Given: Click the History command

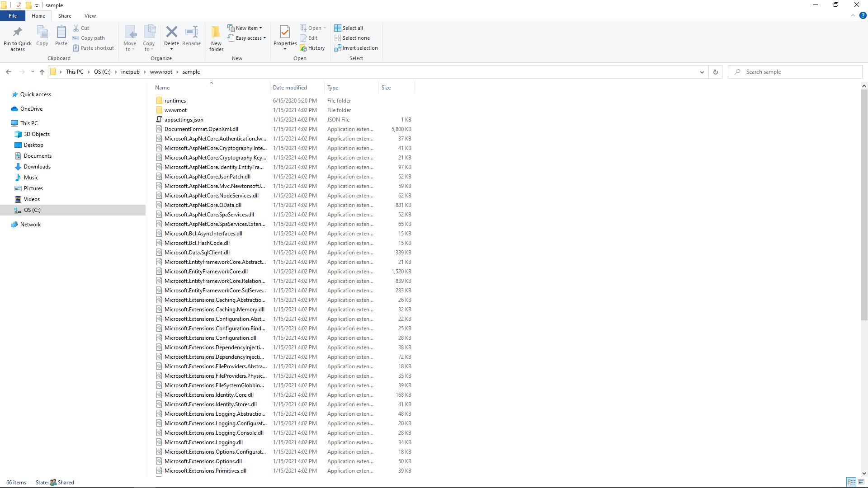Looking at the screenshot, I should pyautogui.click(x=312, y=48).
